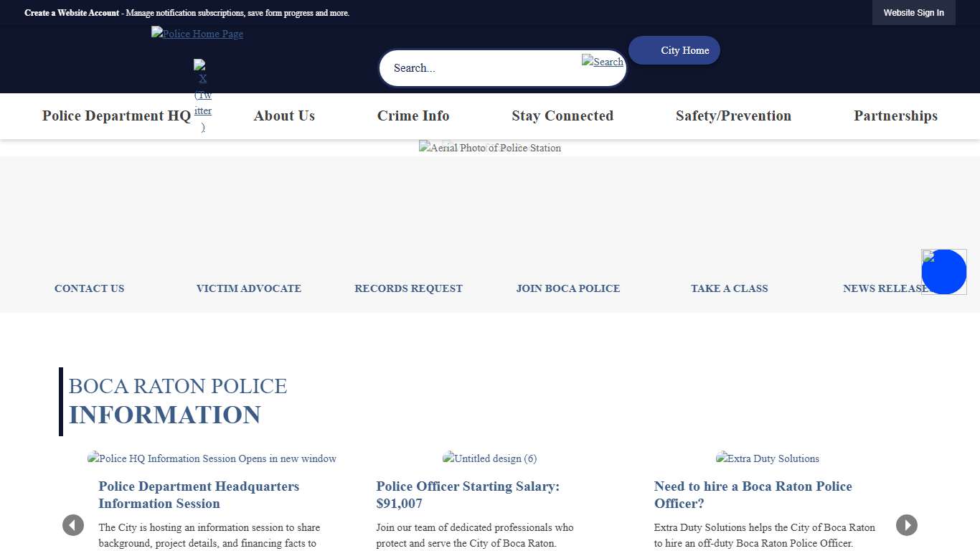
Task: Open the Police HQ Information Session image
Action: point(212,458)
